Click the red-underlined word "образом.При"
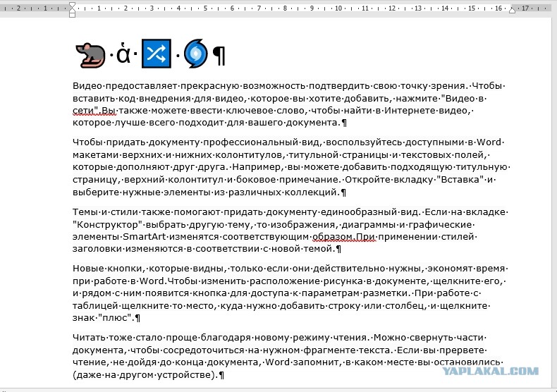The height and width of the screenshot is (392, 557). click(344, 236)
